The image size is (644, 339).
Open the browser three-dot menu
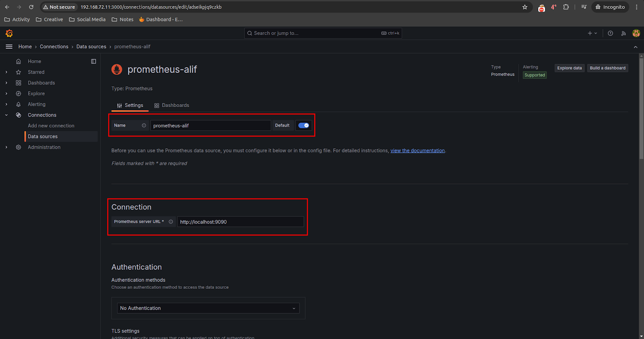click(x=637, y=7)
